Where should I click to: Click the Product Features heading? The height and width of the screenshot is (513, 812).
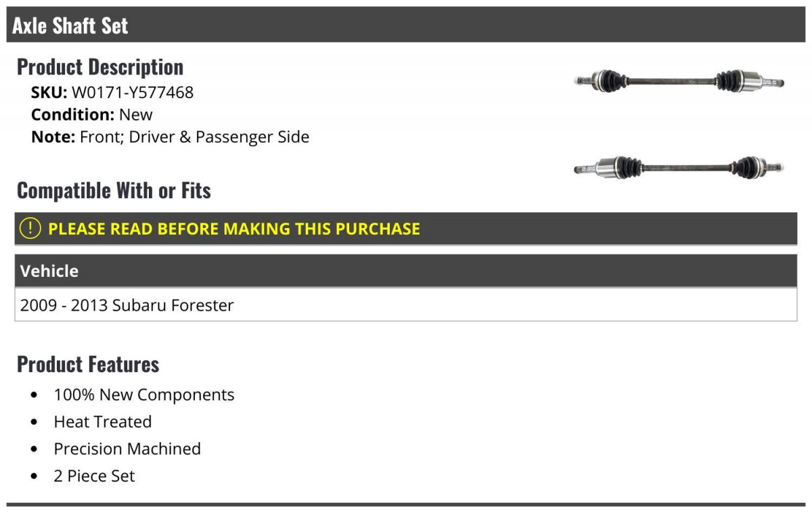(x=88, y=364)
